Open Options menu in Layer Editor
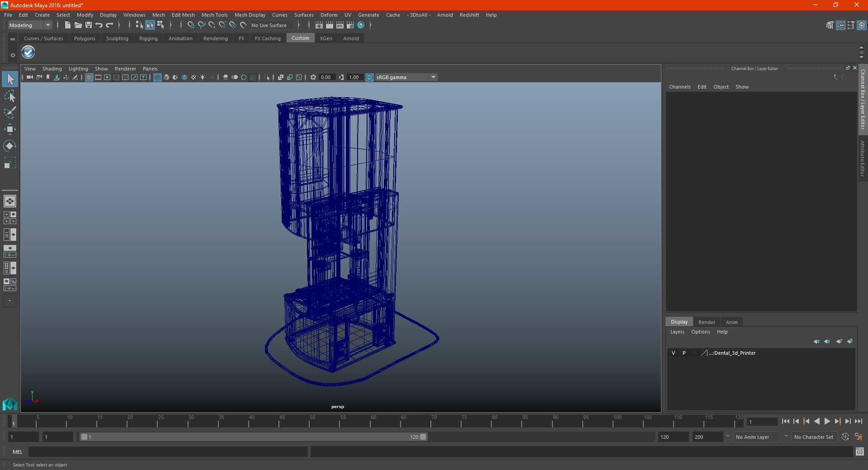This screenshot has height=470, width=868. (x=701, y=332)
